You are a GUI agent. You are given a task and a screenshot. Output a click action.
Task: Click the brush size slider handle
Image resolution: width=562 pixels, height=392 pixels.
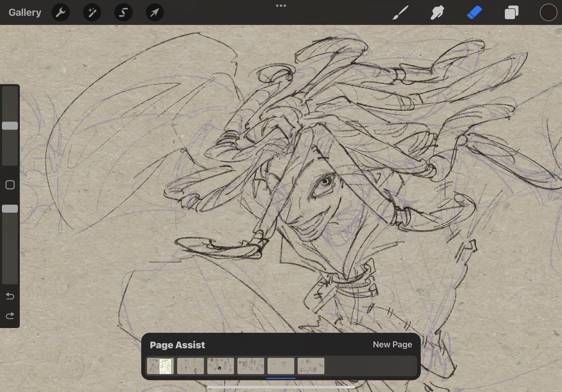coord(10,125)
